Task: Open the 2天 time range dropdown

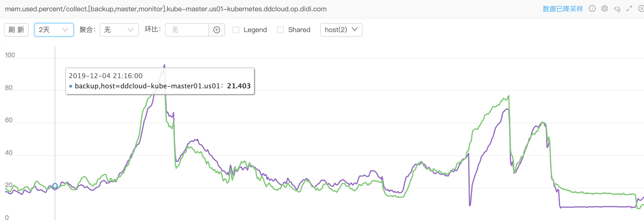Action: click(54, 30)
